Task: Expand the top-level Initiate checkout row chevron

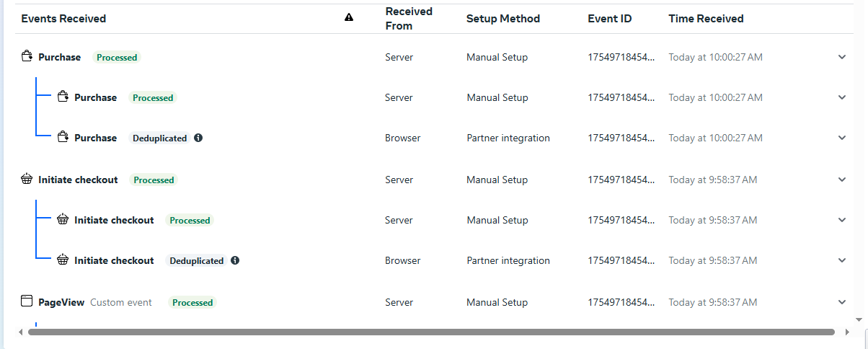Action: pos(841,180)
